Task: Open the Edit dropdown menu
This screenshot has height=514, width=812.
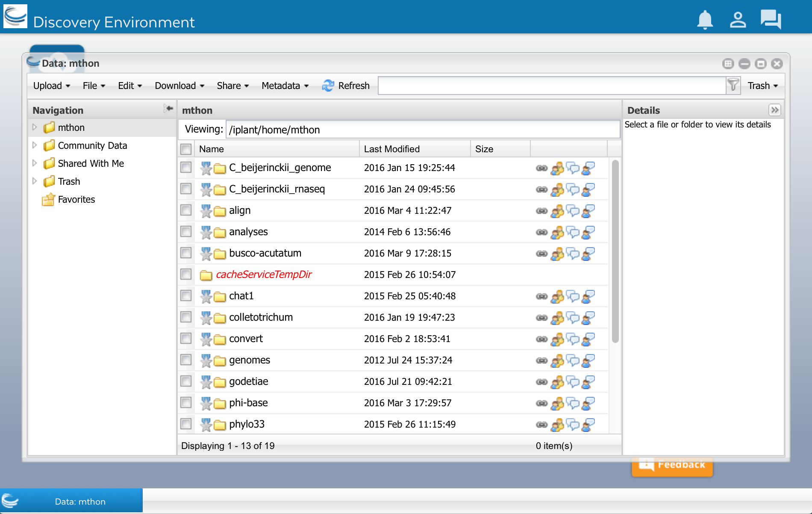Action: coord(129,86)
